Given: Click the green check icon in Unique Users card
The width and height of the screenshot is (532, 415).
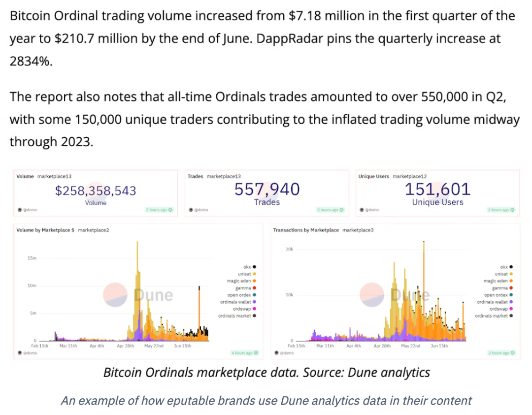Looking at the screenshot, I should pos(512,210).
